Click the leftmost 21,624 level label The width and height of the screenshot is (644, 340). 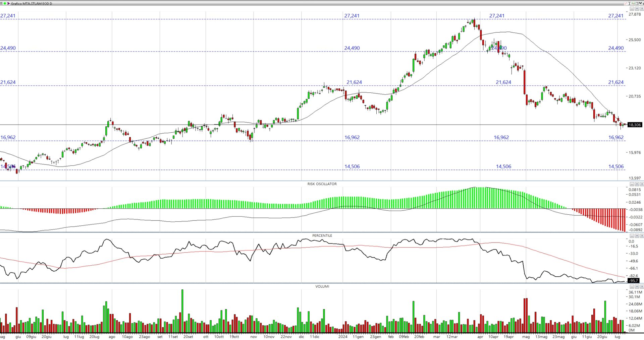pyautogui.click(x=8, y=82)
